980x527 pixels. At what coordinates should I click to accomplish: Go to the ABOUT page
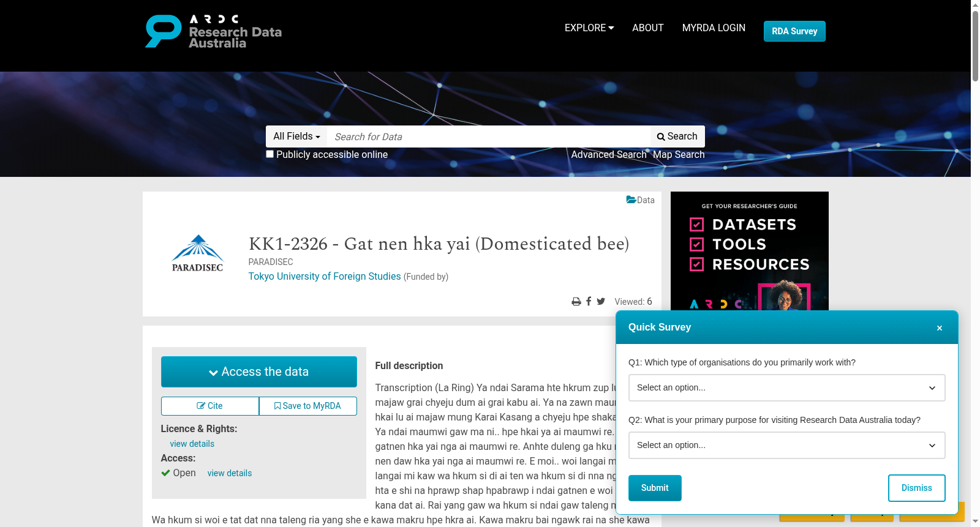click(x=647, y=28)
